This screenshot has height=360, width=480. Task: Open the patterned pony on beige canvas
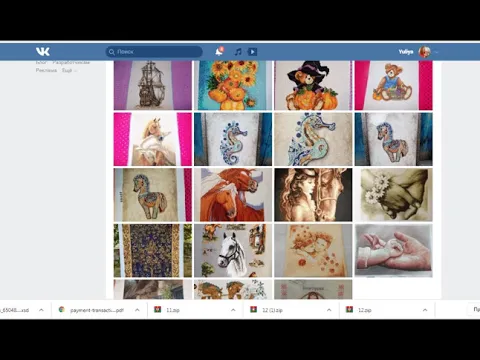(153, 195)
